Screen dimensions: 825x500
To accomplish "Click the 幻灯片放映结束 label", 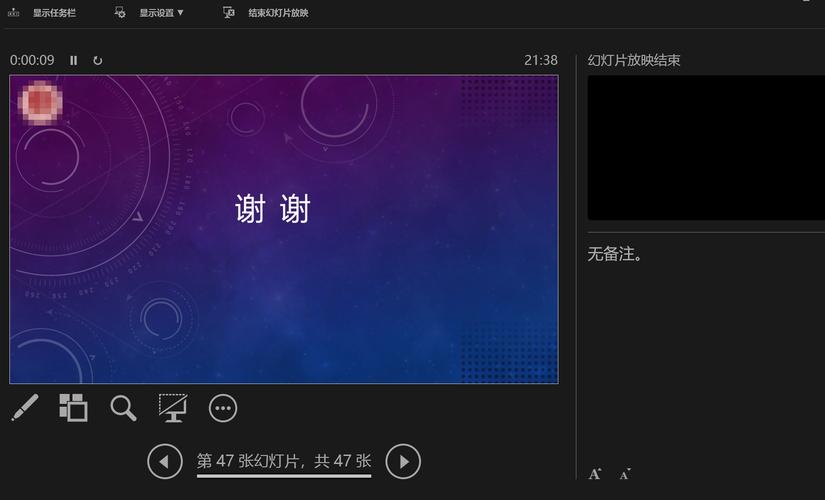I will coord(634,60).
